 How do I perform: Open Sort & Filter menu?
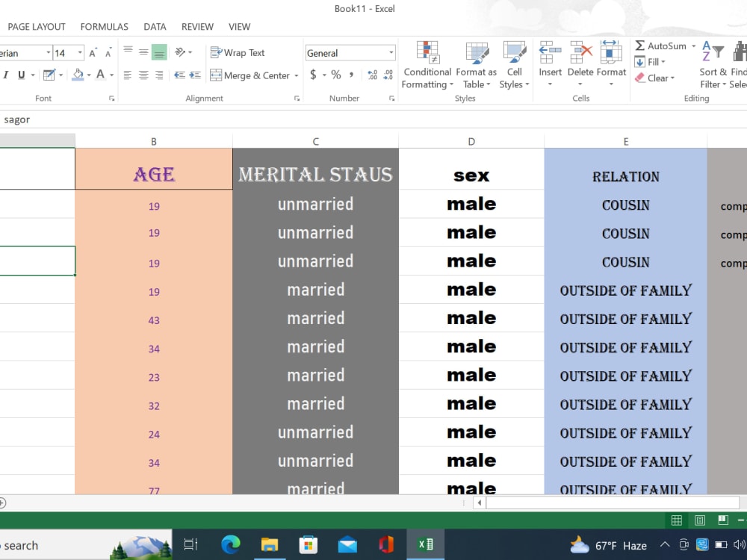point(713,65)
